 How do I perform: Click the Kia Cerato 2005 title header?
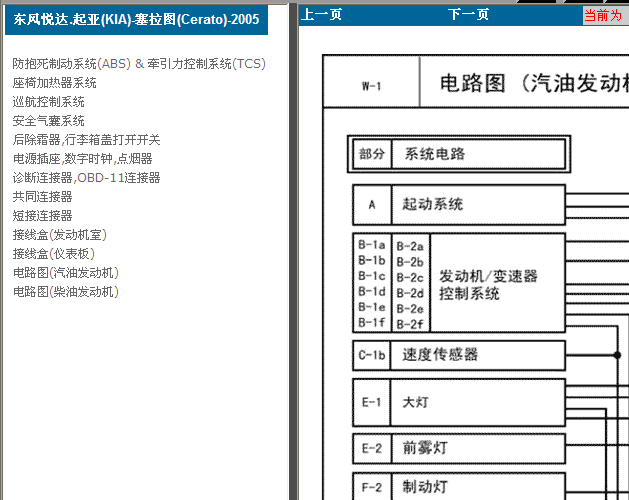point(136,19)
